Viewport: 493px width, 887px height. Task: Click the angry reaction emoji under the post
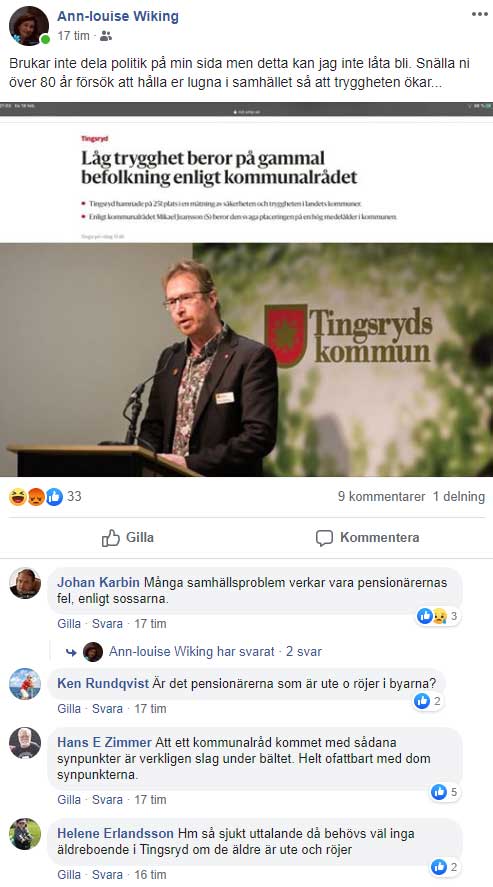tap(36, 497)
